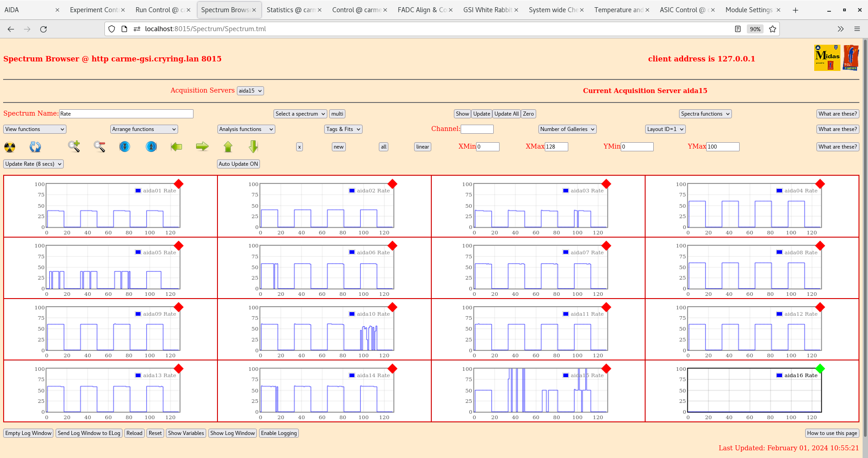Click the green left arrow navigation icon
868x458 pixels.
[176, 146]
